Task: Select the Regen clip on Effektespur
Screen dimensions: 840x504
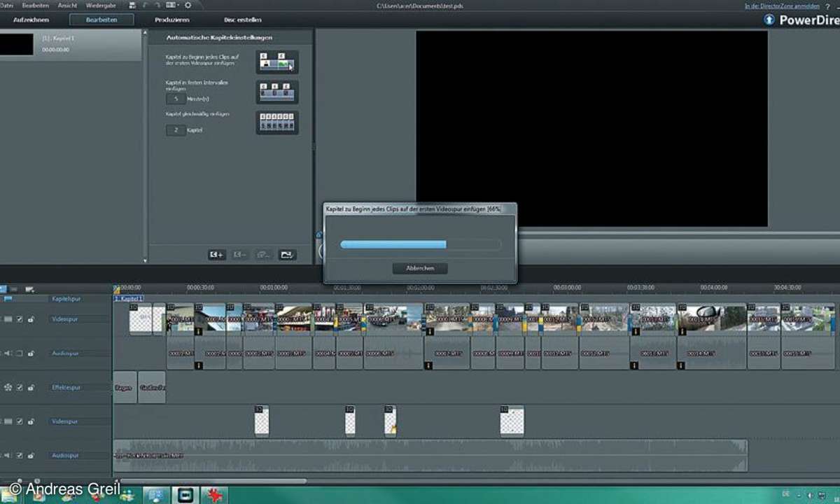Action: (124, 387)
